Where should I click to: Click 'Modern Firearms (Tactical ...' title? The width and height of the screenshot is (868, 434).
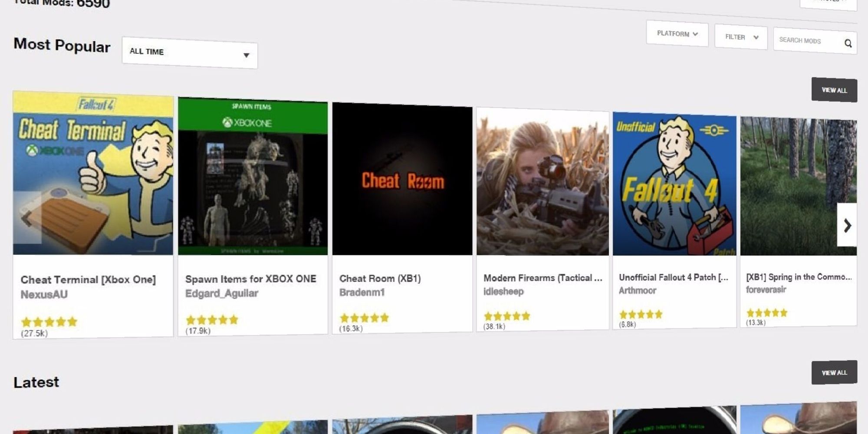543,278
